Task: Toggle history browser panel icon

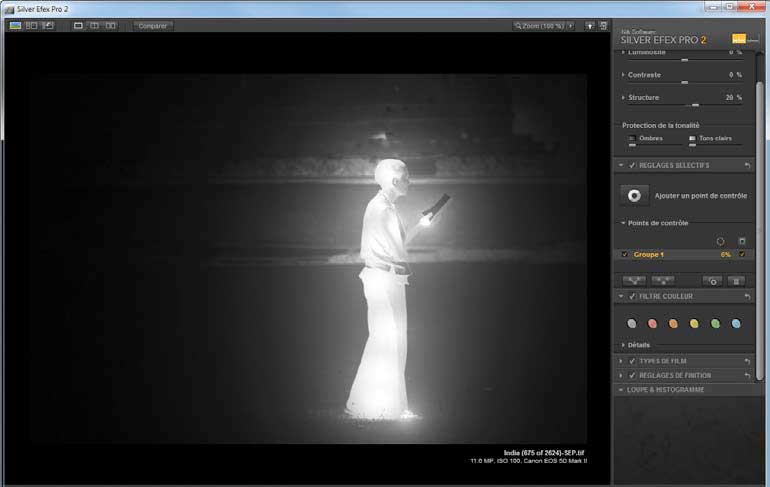Action: [x=48, y=26]
